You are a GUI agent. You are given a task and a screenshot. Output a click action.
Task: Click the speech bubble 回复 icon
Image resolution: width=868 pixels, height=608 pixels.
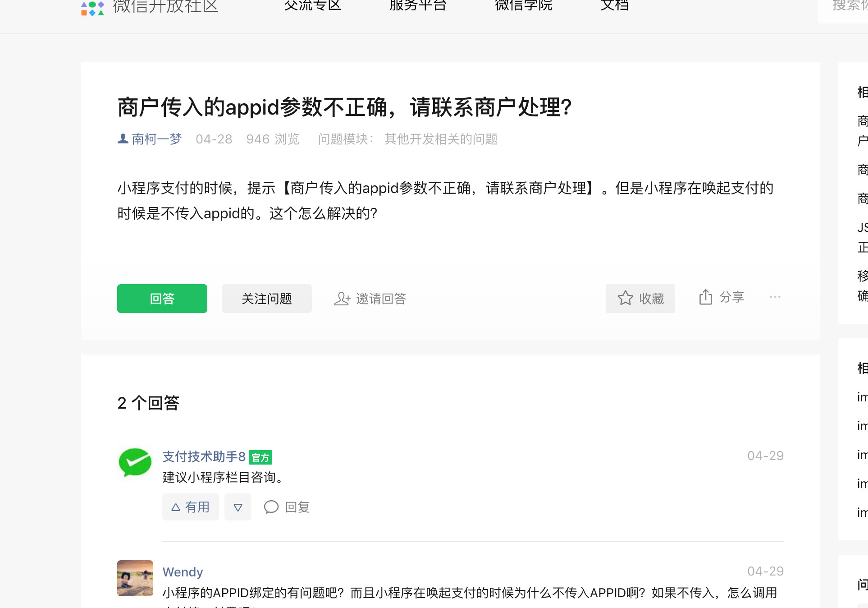click(x=271, y=507)
